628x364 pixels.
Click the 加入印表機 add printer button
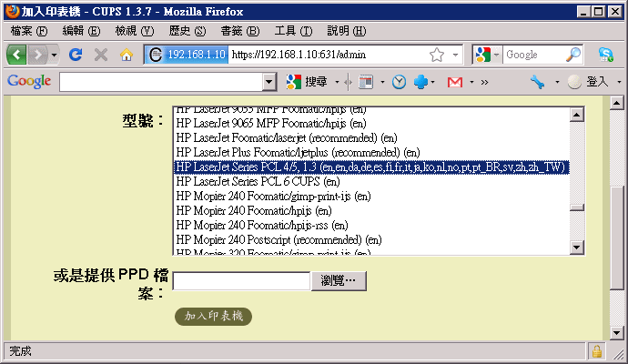(214, 317)
